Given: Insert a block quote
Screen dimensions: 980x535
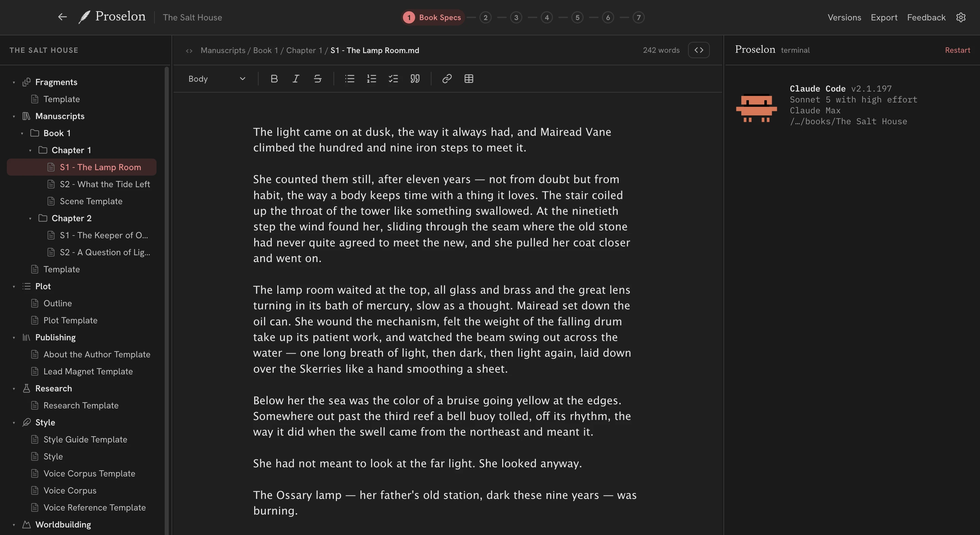Looking at the screenshot, I should click(415, 79).
